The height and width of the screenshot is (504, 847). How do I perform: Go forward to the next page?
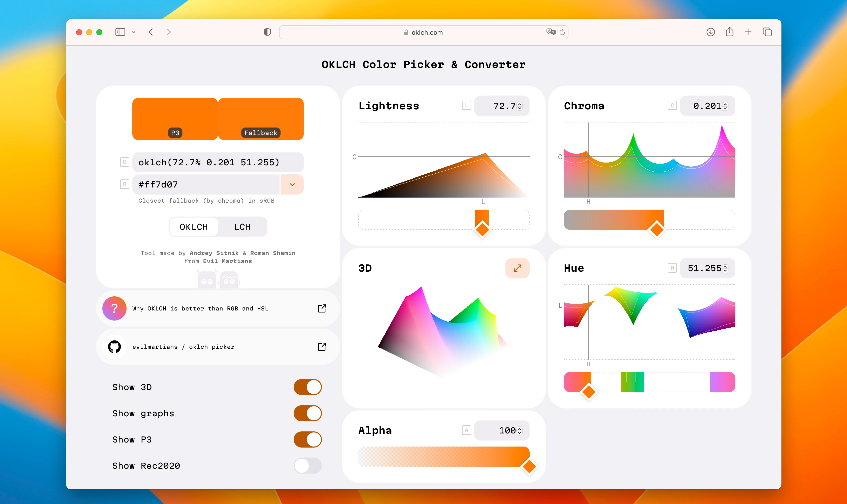tap(168, 32)
